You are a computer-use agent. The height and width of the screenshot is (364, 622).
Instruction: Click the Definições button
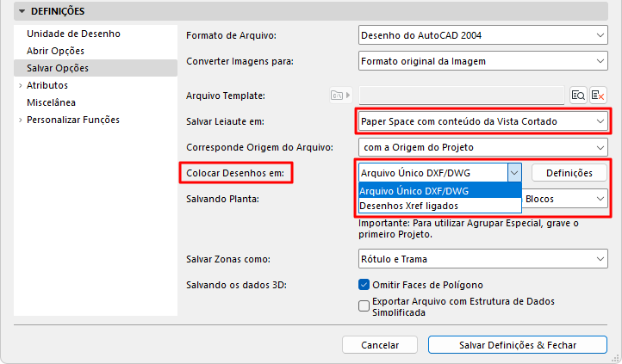point(569,173)
